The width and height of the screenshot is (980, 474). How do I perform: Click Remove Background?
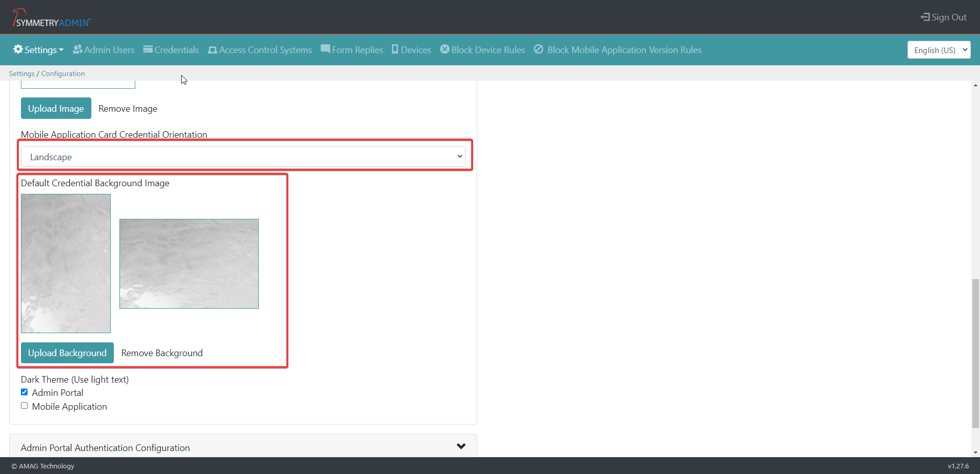coord(162,353)
